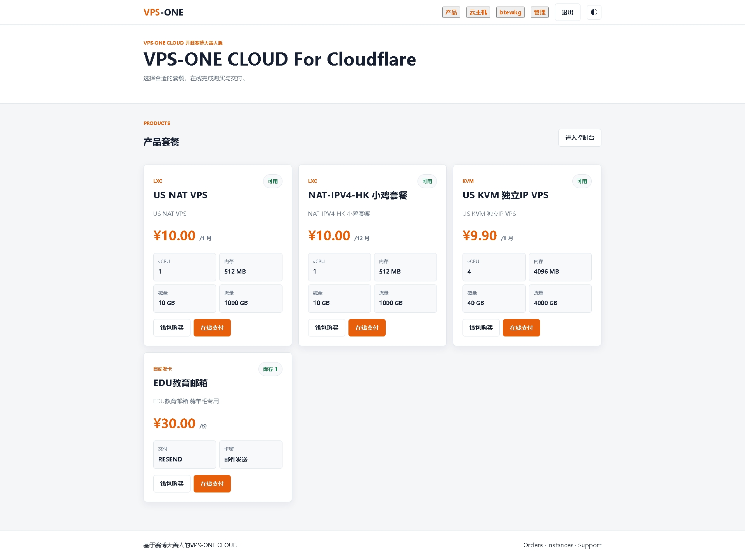Click 钱包购买 on US NAT VPS card
Viewport: 745px width, 560px height.
172,328
